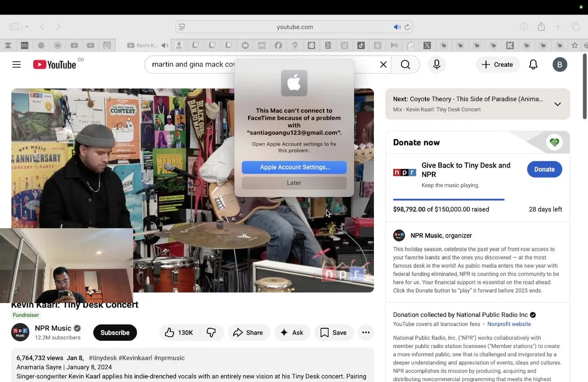The height and width of the screenshot is (382, 588).
Task: Click the 'Donate now' heading
Action: [416, 142]
